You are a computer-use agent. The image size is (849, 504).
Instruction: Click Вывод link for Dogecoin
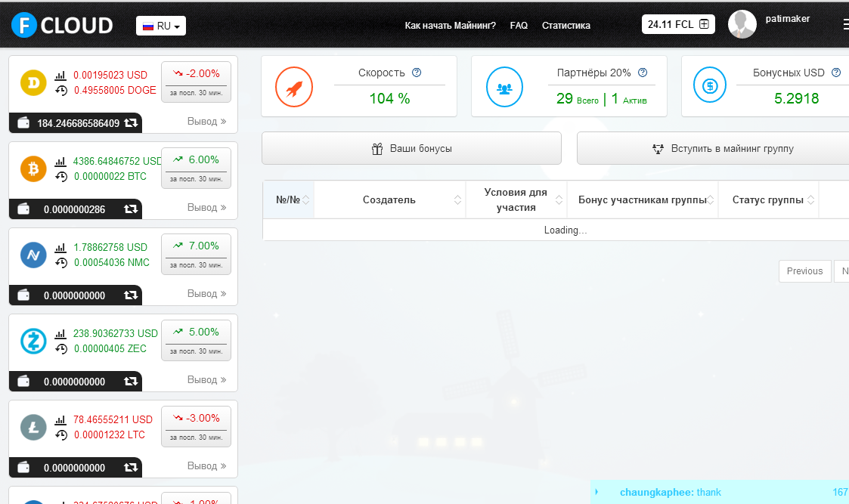[206, 121]
